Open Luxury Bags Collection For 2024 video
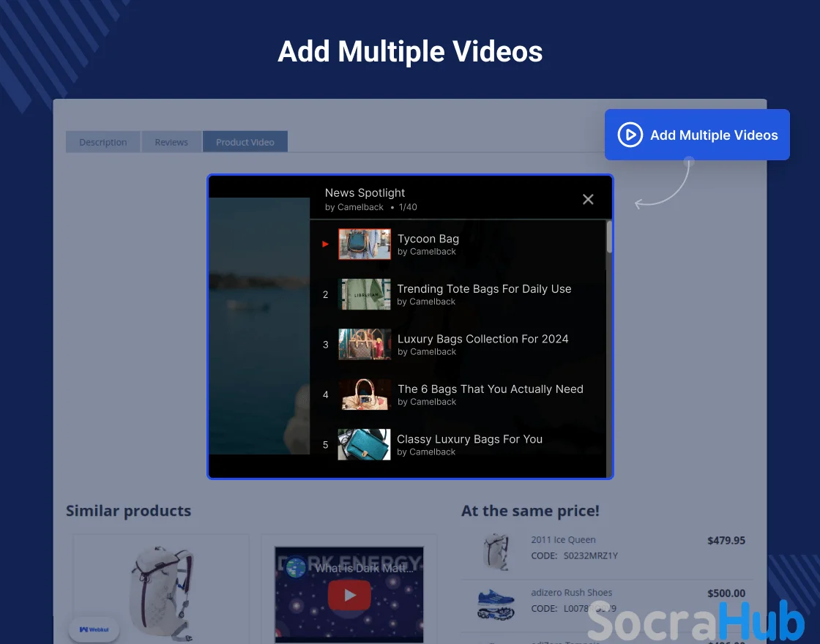Screen dimensions: 820x644 [482, 339]
